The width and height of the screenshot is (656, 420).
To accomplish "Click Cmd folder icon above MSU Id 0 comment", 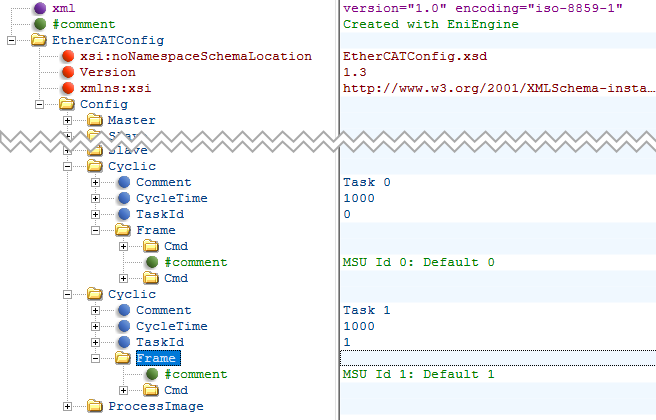I will pyautogui.click(x=151, y=246).
